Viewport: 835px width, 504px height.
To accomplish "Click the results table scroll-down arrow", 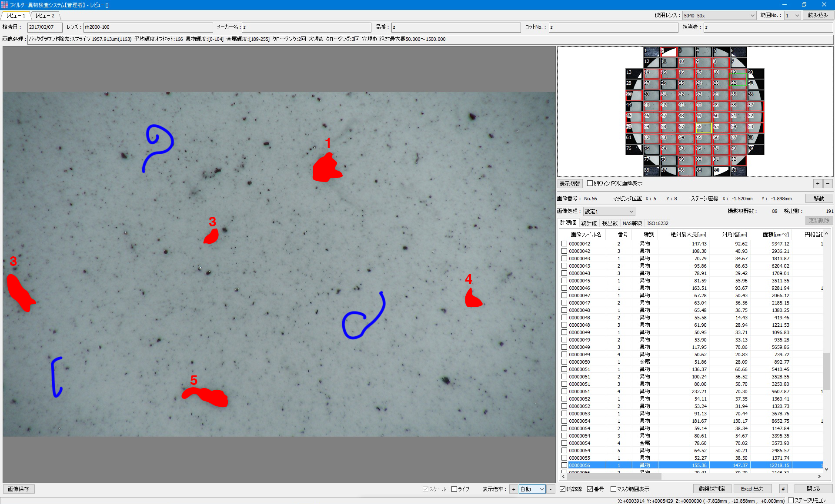I will point(826,469).
